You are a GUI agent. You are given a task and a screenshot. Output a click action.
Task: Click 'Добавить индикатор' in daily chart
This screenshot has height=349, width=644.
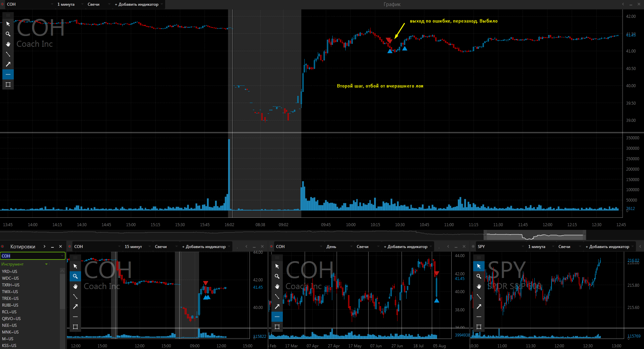408,247
